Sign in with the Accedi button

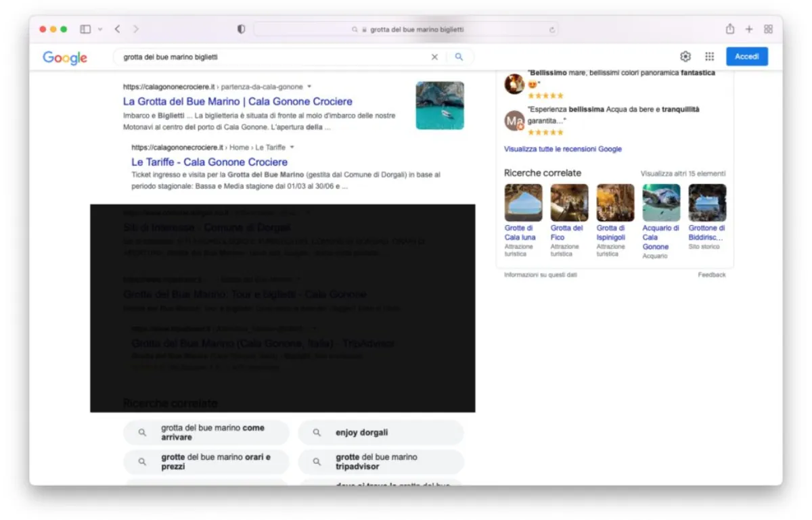[x=747, y=56]
